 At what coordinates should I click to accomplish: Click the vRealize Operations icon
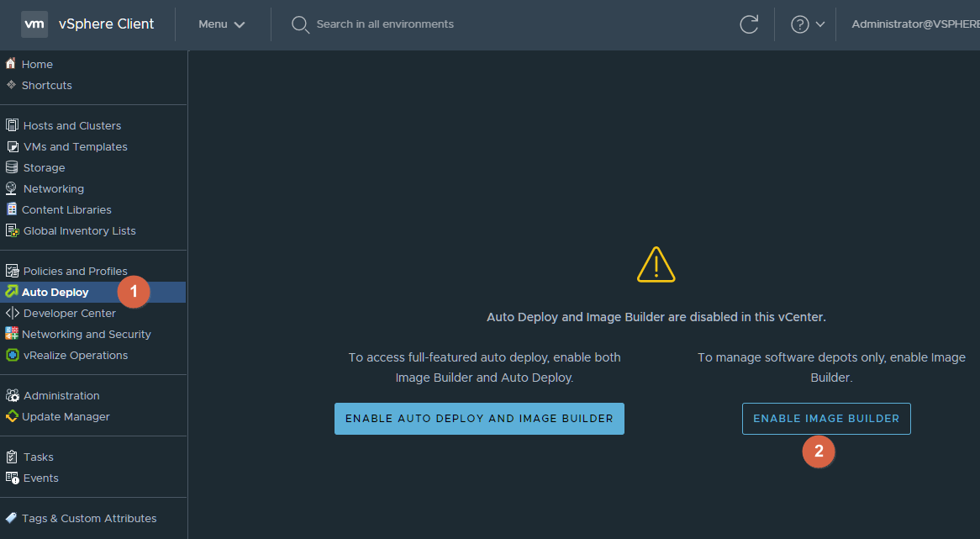pyautogui.click(x=12, y=355)
